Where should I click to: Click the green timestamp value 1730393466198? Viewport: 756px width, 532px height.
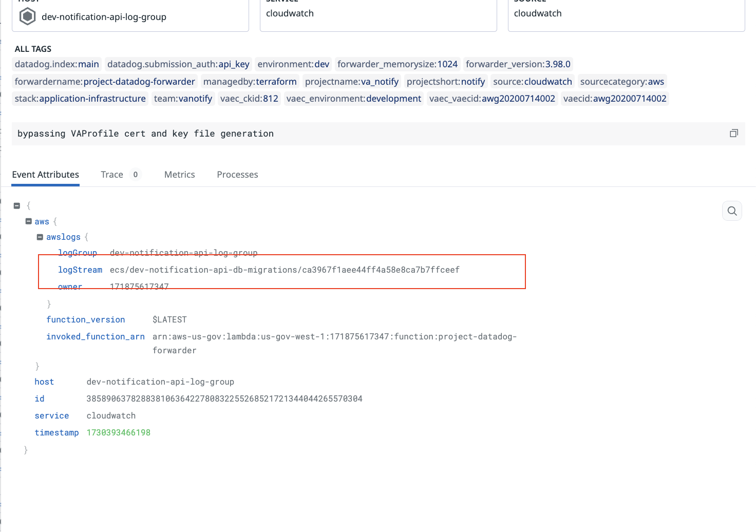pyautogui.click(x=118, y=433)
